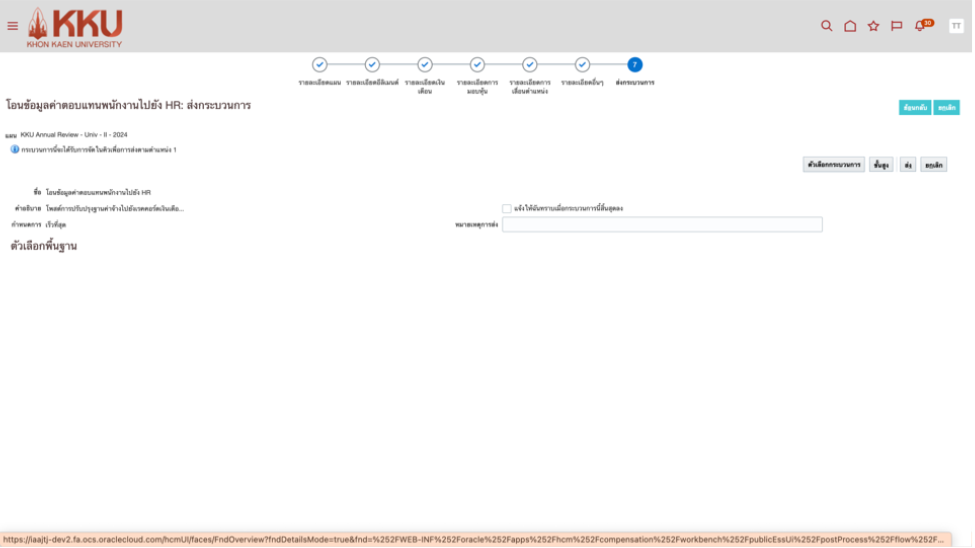Image resolution: width=975 pixels, height=548 pixels.
Task: Click the KKU Khon Kaen University logo
Action: pos(75,27)
